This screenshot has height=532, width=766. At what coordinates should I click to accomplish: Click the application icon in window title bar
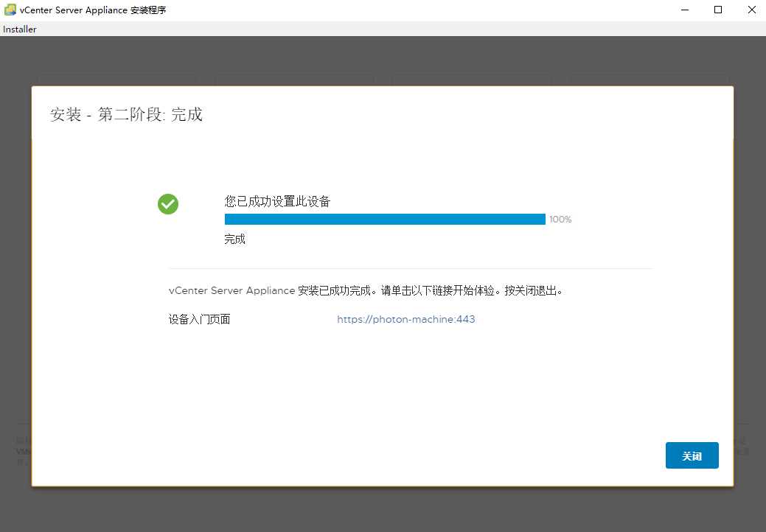tap(10, 10)
